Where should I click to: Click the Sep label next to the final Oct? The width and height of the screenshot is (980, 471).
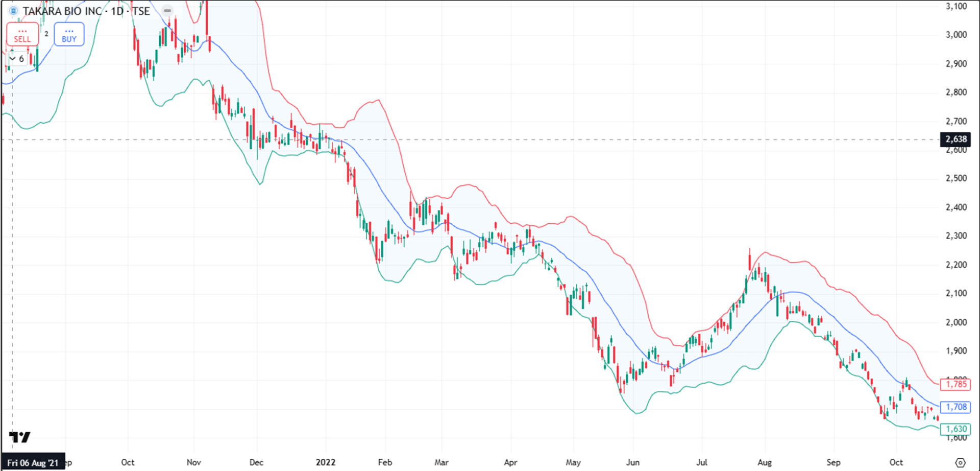834,462
